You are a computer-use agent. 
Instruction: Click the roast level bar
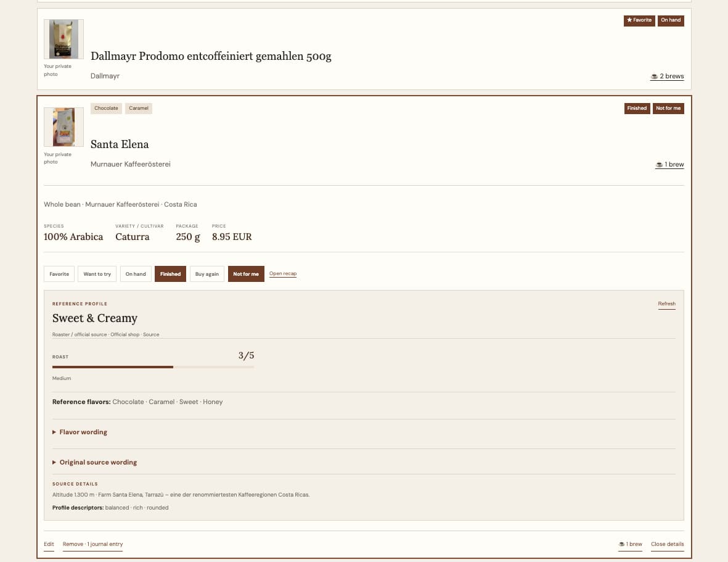pos(153,367)
